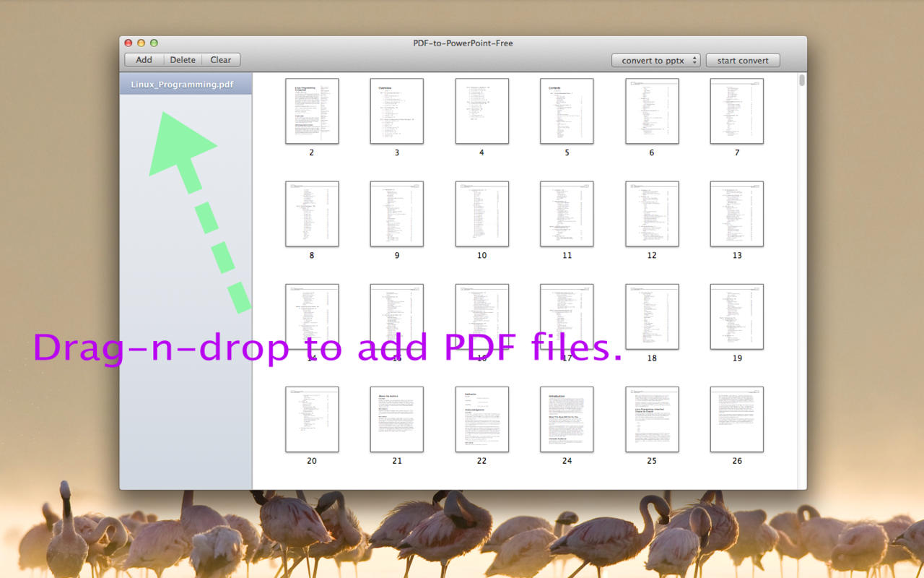Select the page 9 thumbnail
924x578 pixels.
397,214
